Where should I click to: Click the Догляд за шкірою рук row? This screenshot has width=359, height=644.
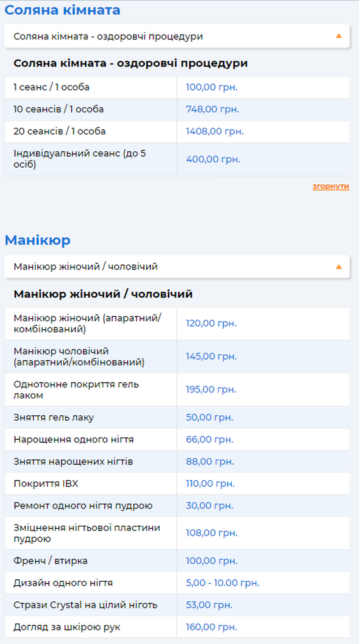67,627
